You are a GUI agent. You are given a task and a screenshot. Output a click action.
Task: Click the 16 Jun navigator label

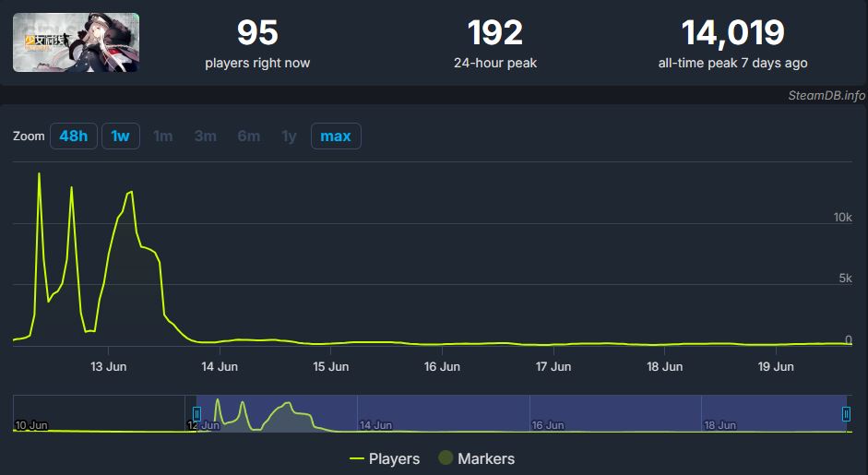[548, 425]
